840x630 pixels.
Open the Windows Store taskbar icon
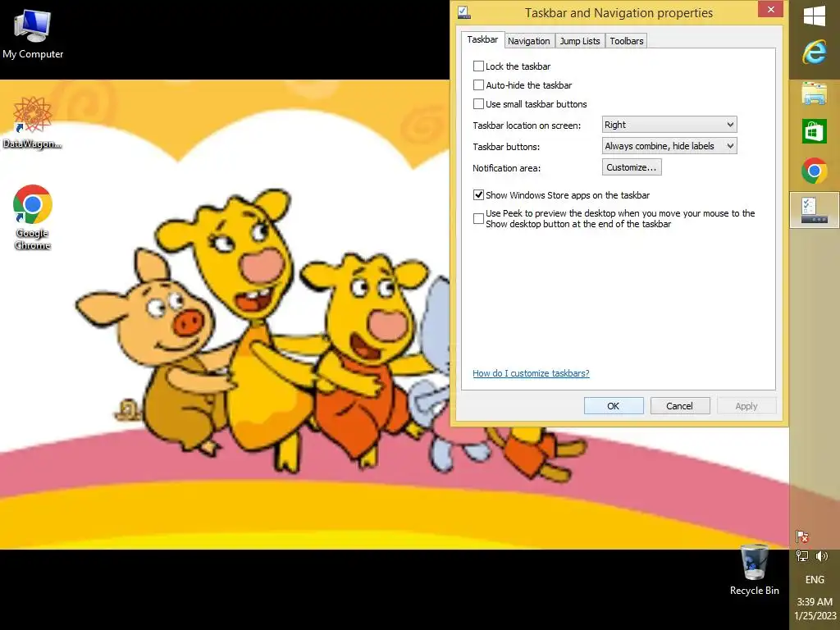815,131
